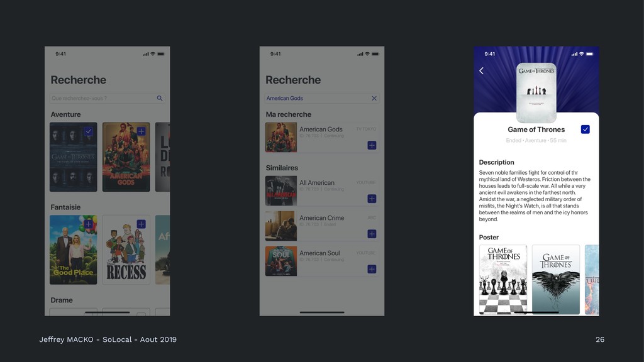Add The Good Place via its plus icon
Image resolution: width=644 pixels, height=362 pixels.
(88, 224)
